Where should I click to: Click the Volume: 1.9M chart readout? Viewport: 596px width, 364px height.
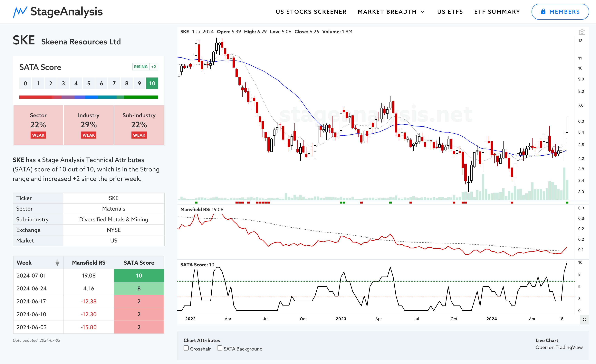point(337,32)
